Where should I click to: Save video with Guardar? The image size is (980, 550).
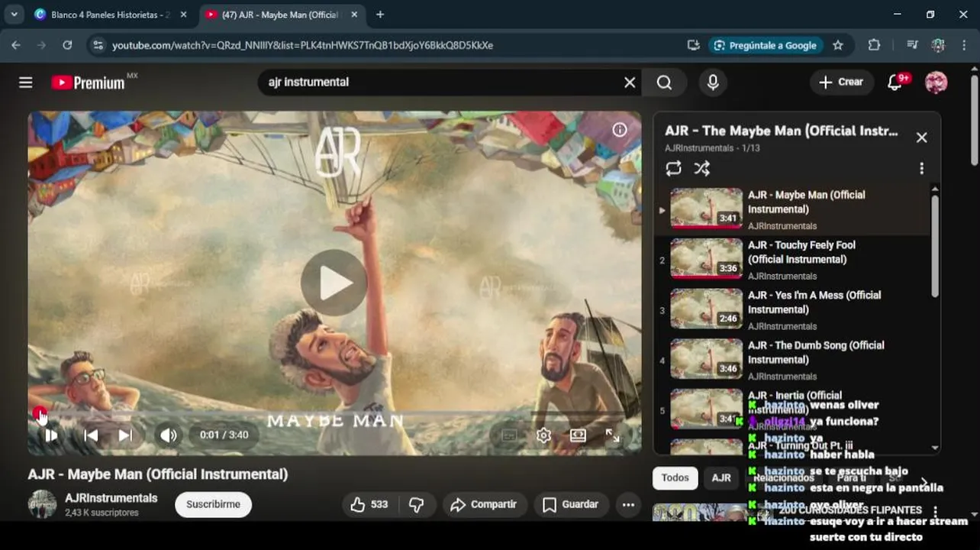(570, 505)
